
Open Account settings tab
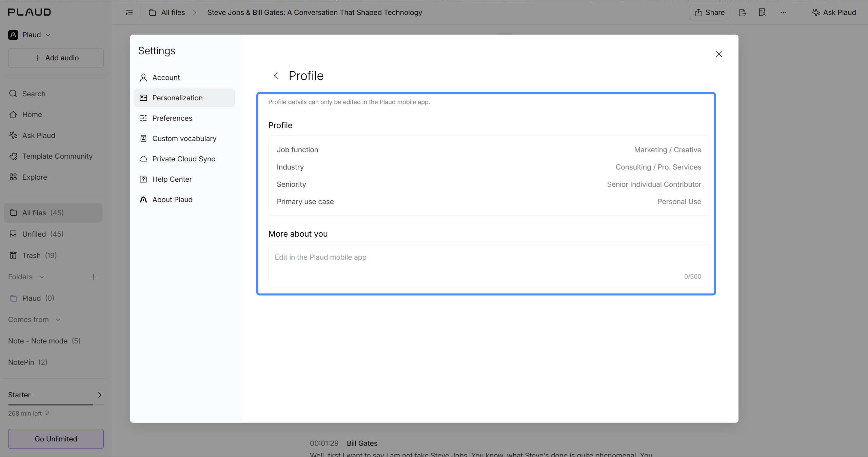pyautogui.click(x=184, y=78)
